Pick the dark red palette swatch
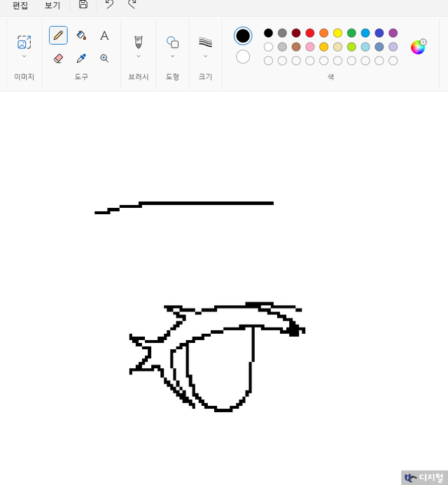 [296, 33]
